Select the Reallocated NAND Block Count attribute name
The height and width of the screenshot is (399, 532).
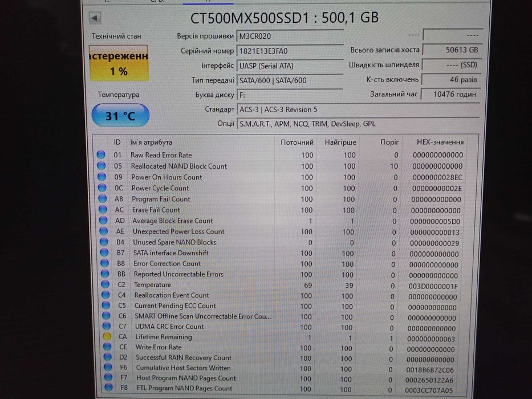(x=179, y=166)
